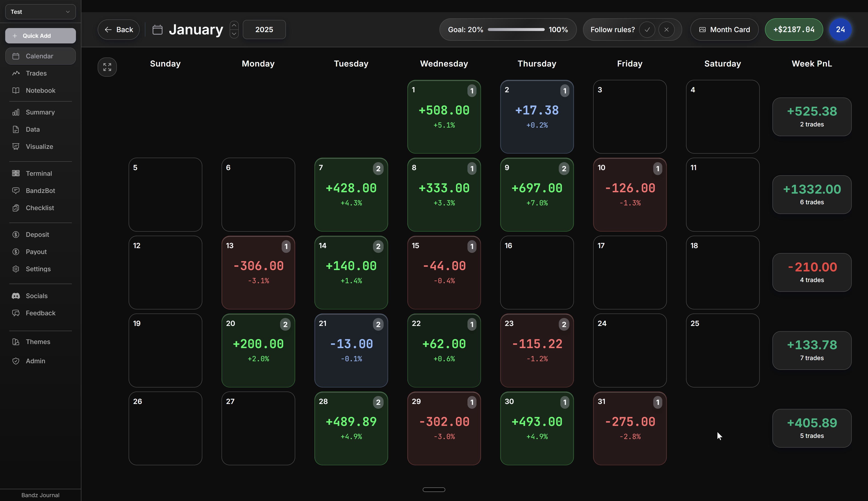The height and width of the screenshot is (501, 868).
Task: Open the Notebook section
Action: click(40, 90)
